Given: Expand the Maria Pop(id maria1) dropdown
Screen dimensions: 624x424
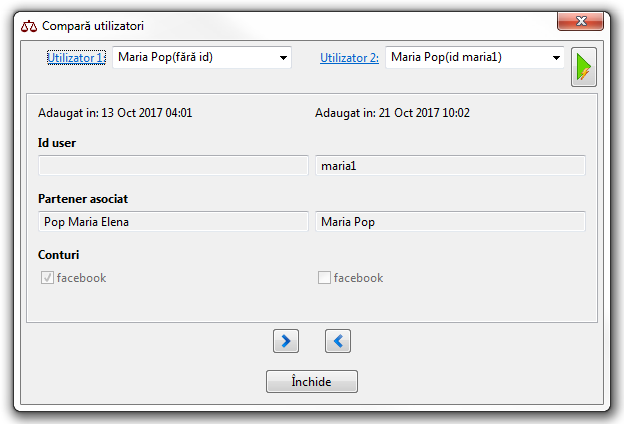Looking at the screenshot, I should pos(475,57).
